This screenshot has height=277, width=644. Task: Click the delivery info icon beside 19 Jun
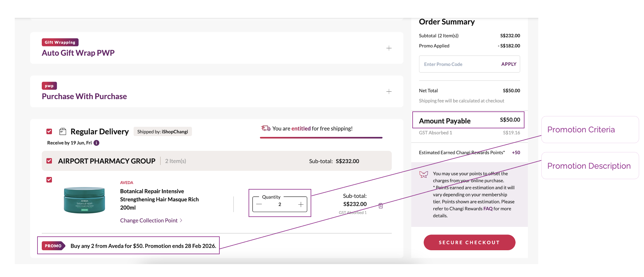pos(96,143)
